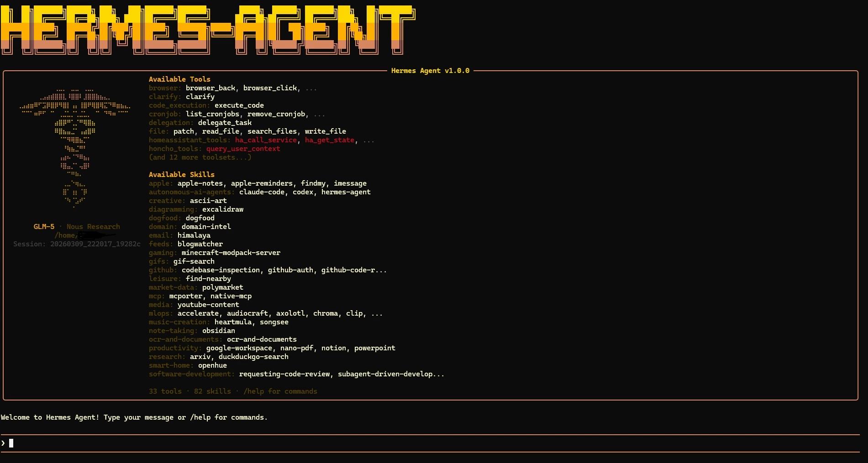
Task: Click the "openhue" smart-home skill
Action: coord(212,365)
